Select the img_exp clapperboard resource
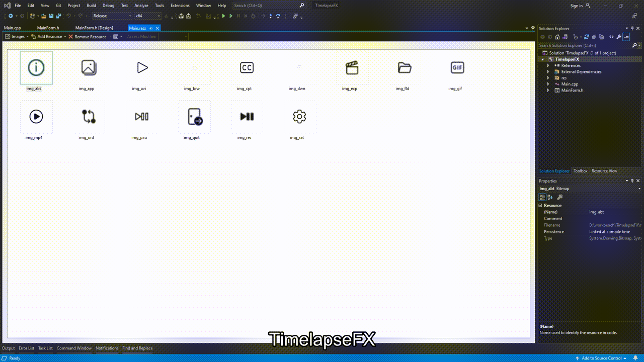 coord(352,67)
